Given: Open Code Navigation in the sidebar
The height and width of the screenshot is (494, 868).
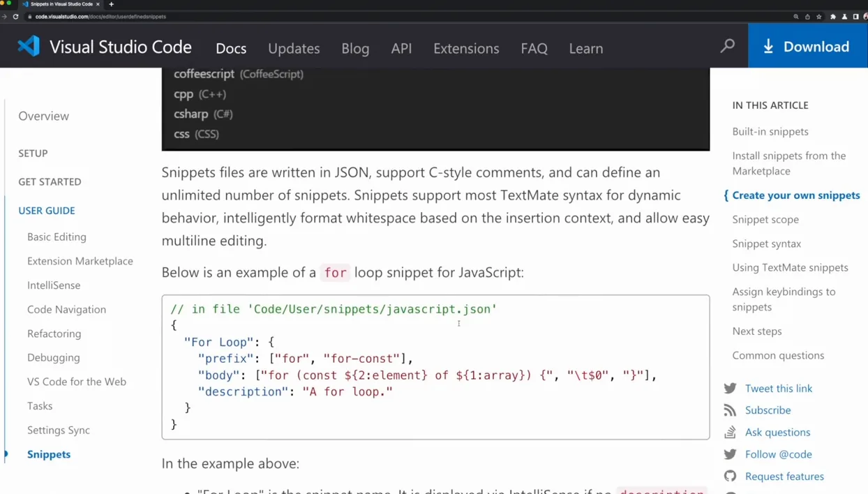Looking at the screenshot, I should click(x=66, y=309).
